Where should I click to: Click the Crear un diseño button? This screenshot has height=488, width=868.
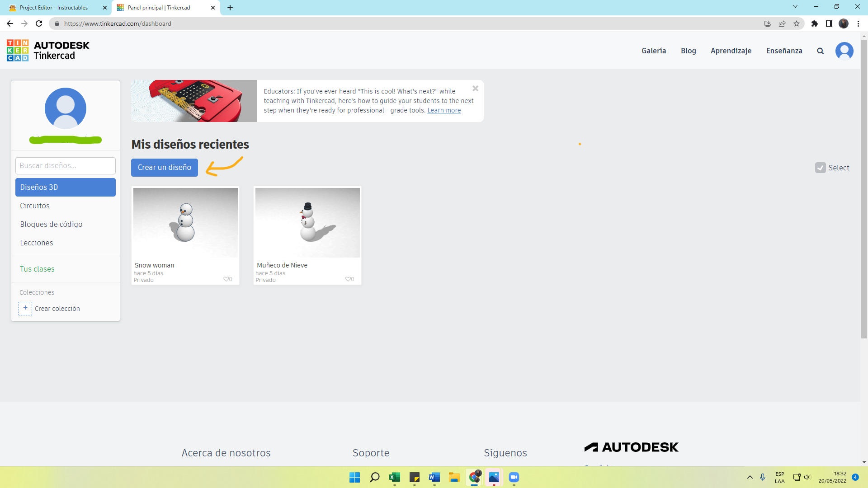(x=165, y=167)
